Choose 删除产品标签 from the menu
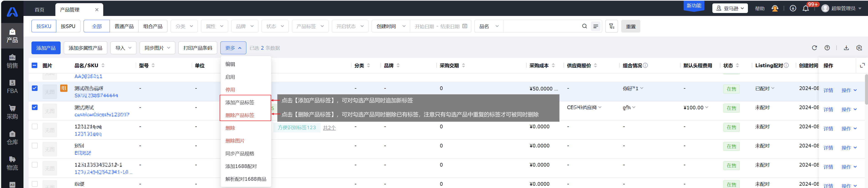The width and height of the screenshot is (868, 188). pyautogui.click(x=246, y=115)
